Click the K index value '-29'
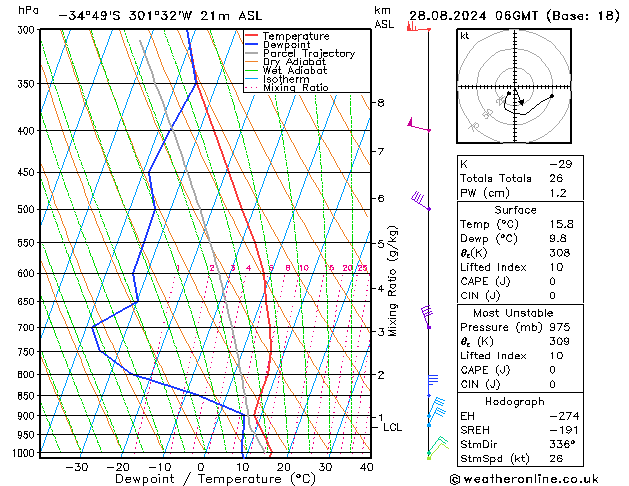This screenshot has width=629, height=486. tap(560, 164)
